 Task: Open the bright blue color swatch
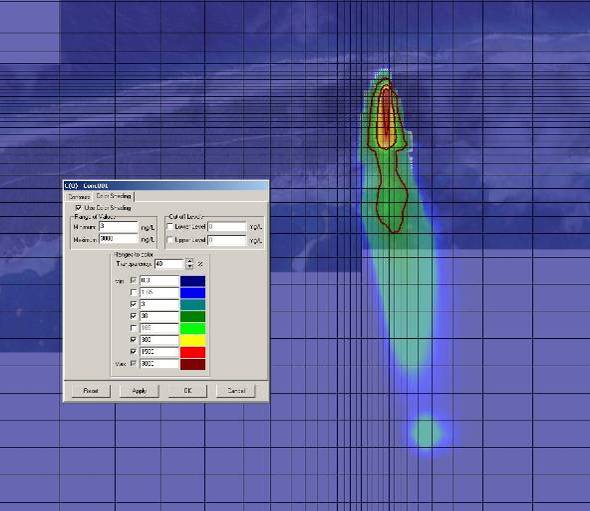193,292
